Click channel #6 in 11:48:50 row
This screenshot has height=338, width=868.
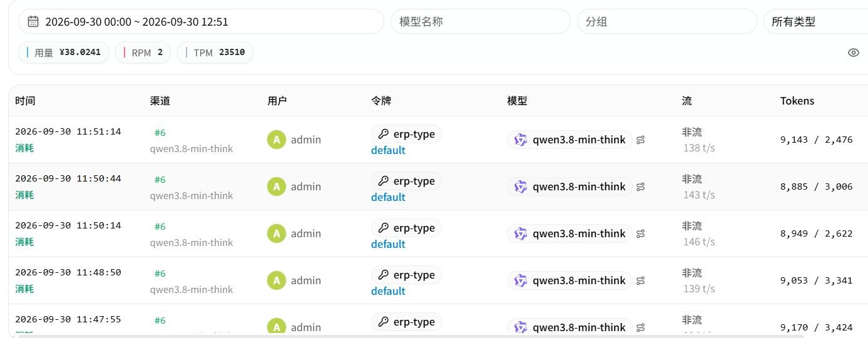click(x=160, y=274)
